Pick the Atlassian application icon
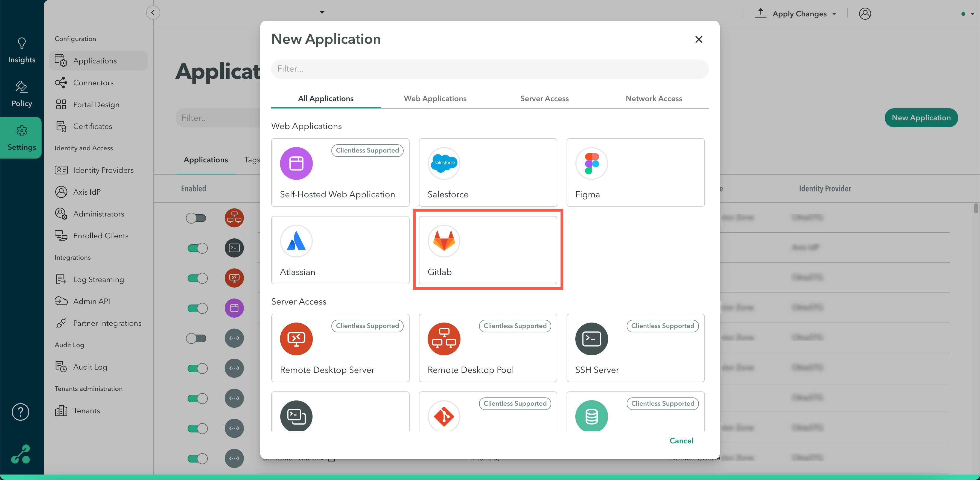 click(x=296, y=241)
